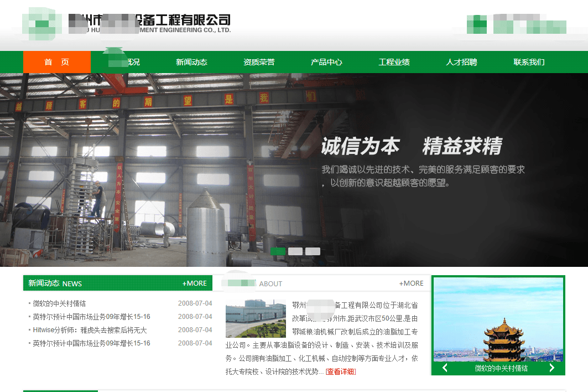Screen dimensions: 588x392
Task: Select the third banner slide indicator
Action: [313, 251]
